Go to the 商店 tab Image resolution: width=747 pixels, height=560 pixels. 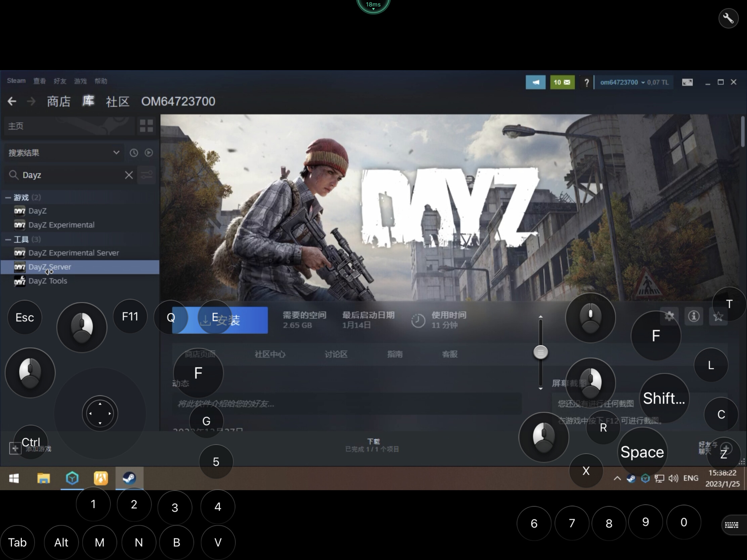(59, 101)
